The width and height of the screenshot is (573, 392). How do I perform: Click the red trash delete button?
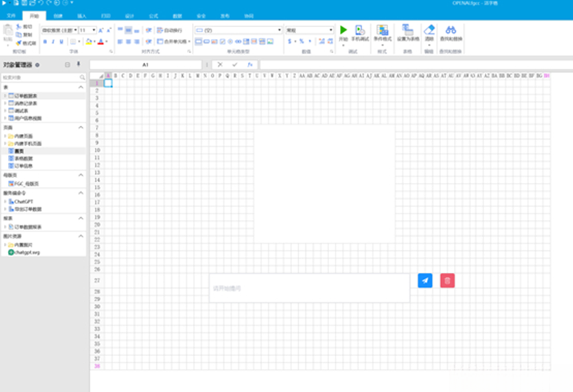coord(447,281)
